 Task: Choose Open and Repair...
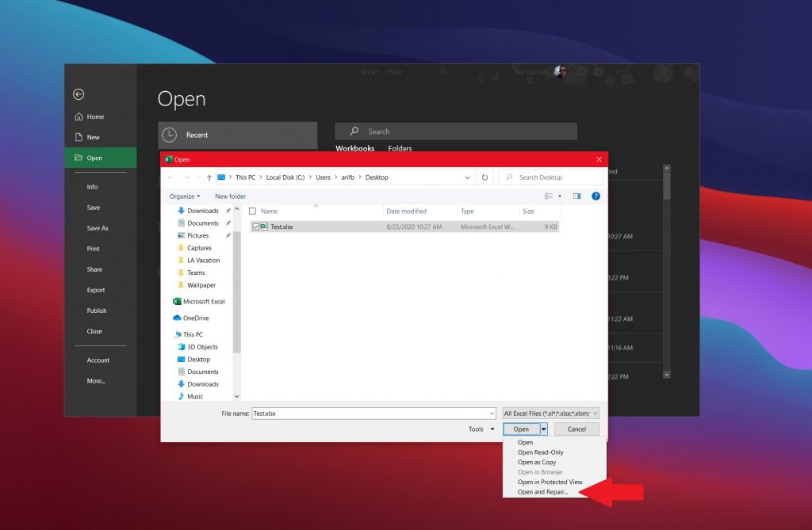click(542, 492)
